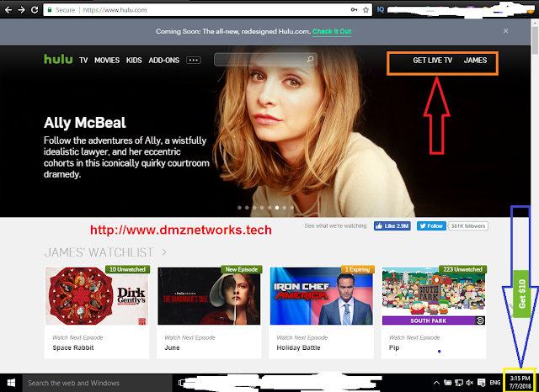Open the saved password key icon
The image size is (539, 392).
click(354, 10)
